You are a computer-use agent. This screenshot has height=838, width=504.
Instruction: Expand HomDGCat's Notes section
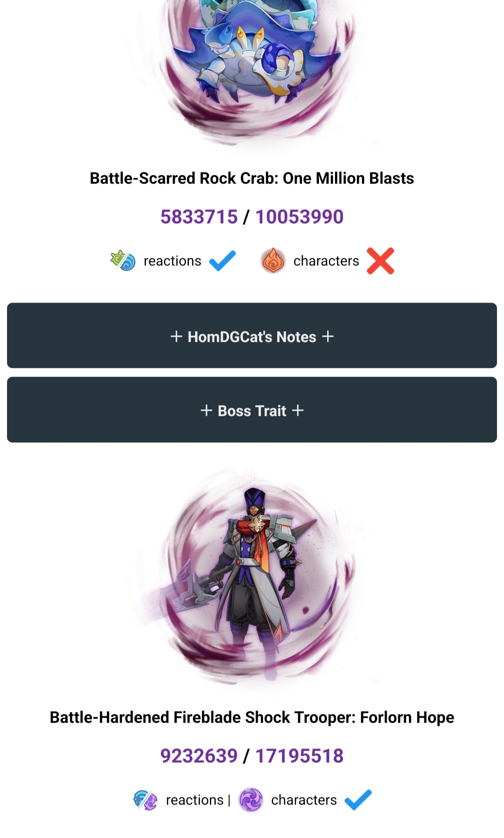click(x=252, y=335)
